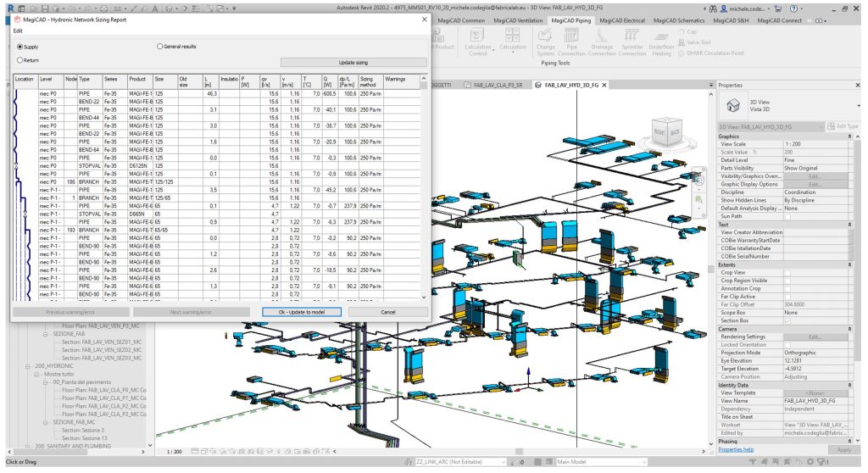Open the Edit menu in sizing report
Viewport: 868px width, 473px height.
pyautogui.click(x=19, y=31)
